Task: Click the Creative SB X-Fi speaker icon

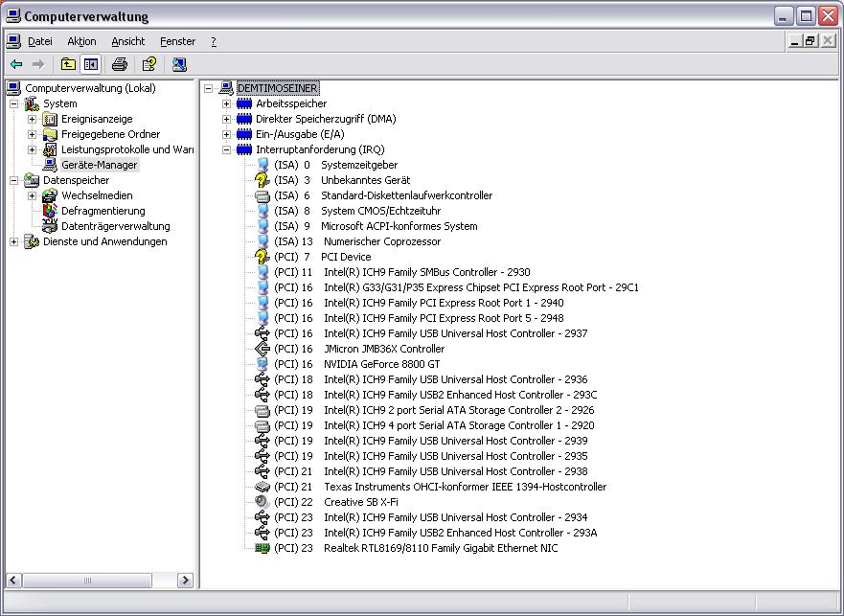Action: pyautogui.click(x=262, y=502)
